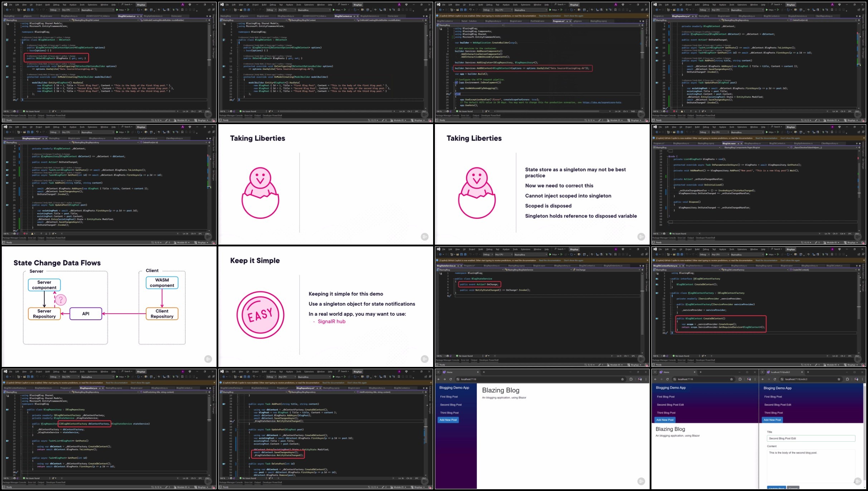Open BlazingBlog.BlogStateService type navigation dropdown

tap(538, 270)
